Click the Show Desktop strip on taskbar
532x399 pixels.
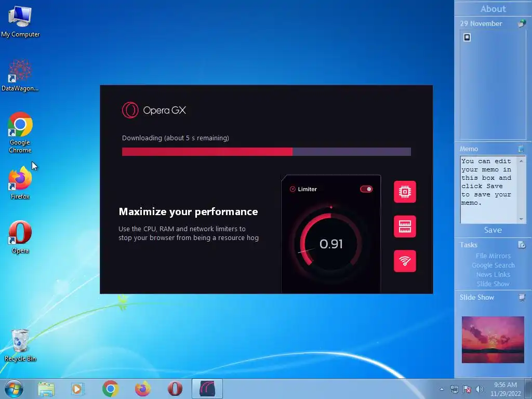(x=528, y=389)
